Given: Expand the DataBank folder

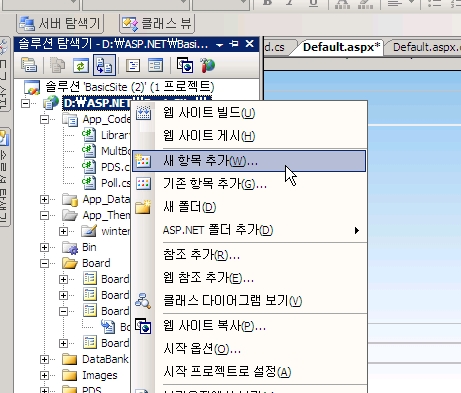Looking at the screenshot, I should click(44, 359).
